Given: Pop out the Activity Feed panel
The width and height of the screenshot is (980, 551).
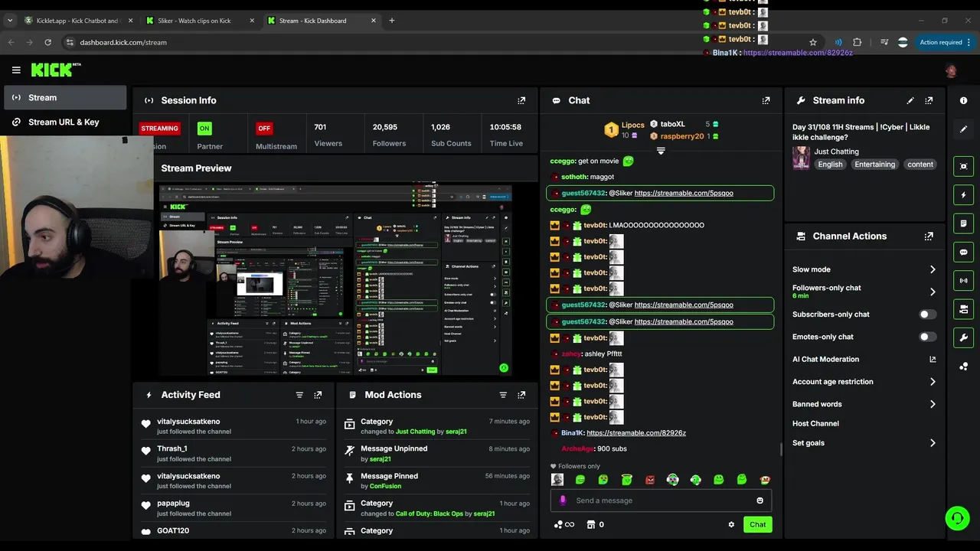Looking at the screenshot, I should click(x=318, y=395).
